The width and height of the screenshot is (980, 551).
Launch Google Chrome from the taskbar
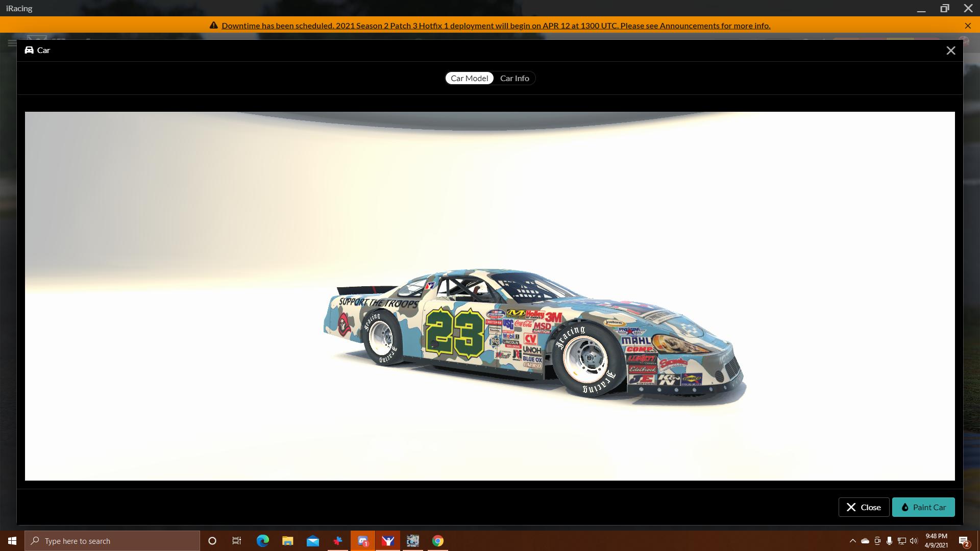click(x=437, y=541)
